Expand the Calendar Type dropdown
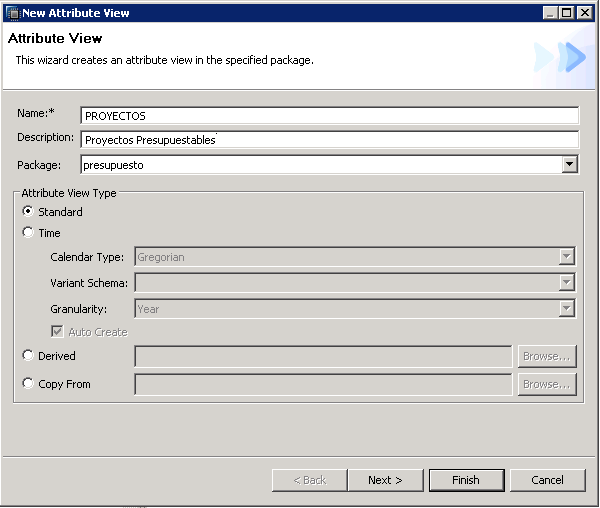600x508 pixels. point(567,257)
